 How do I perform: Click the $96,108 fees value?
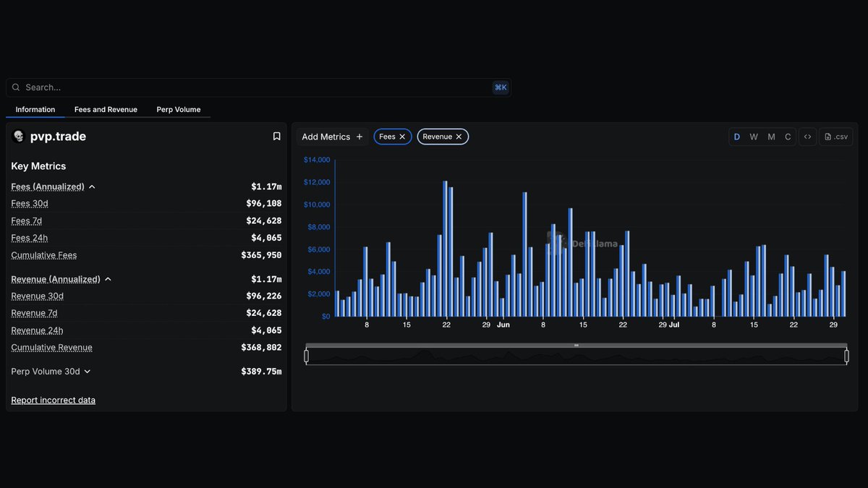tap(264, 204)
